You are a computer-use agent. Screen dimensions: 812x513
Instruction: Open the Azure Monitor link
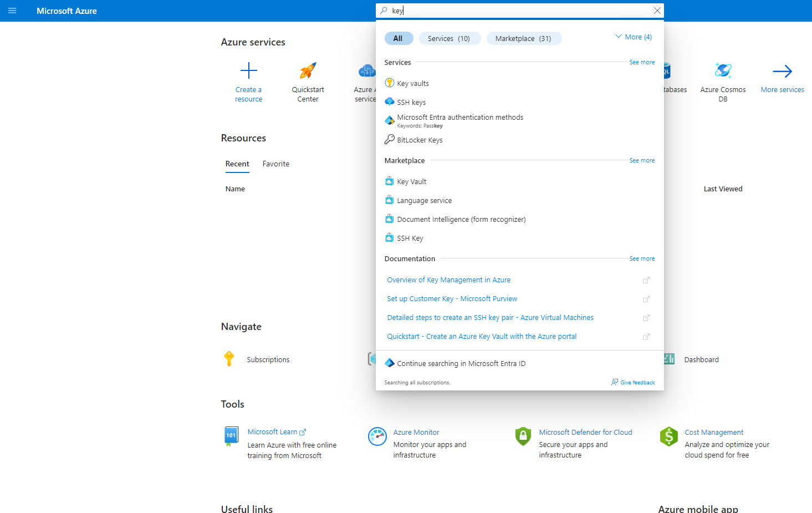416,433
